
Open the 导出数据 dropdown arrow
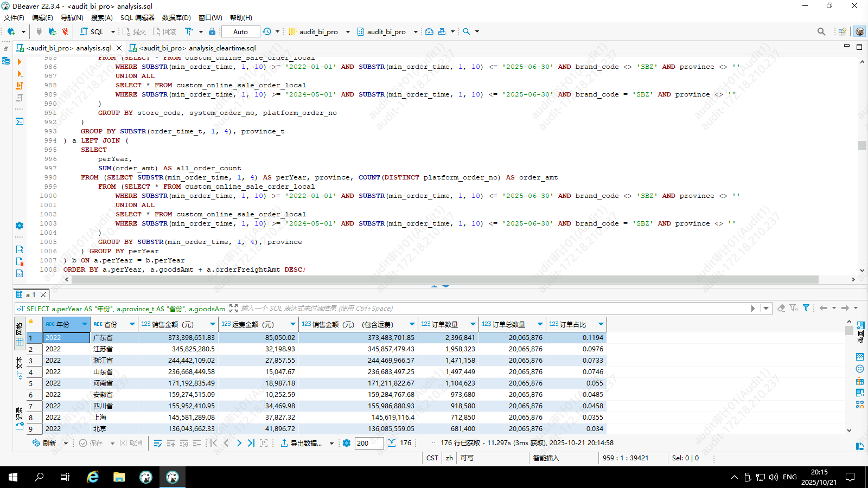tap(331, 443)
